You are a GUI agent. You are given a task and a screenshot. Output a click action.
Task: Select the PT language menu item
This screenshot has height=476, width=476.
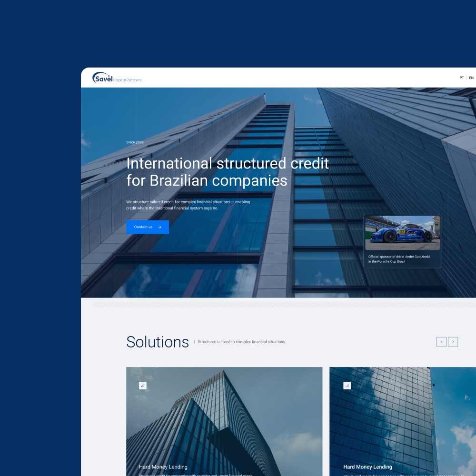[461, 77]
